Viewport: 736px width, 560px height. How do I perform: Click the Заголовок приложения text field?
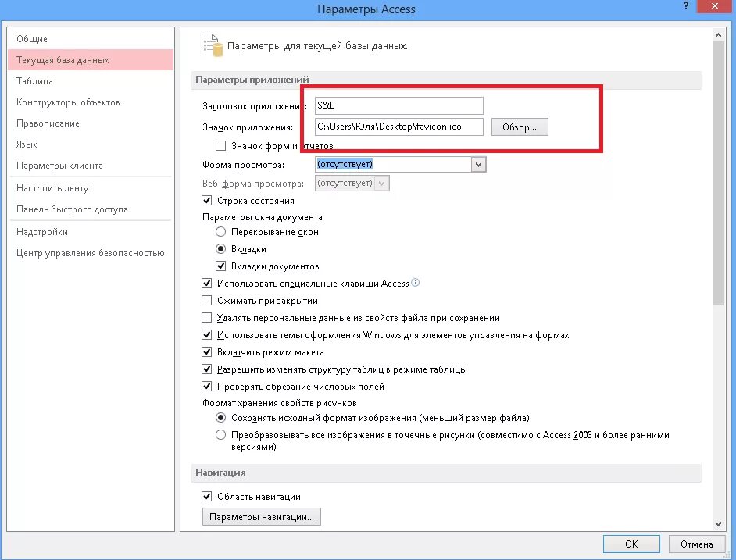[x=399, y=105]
